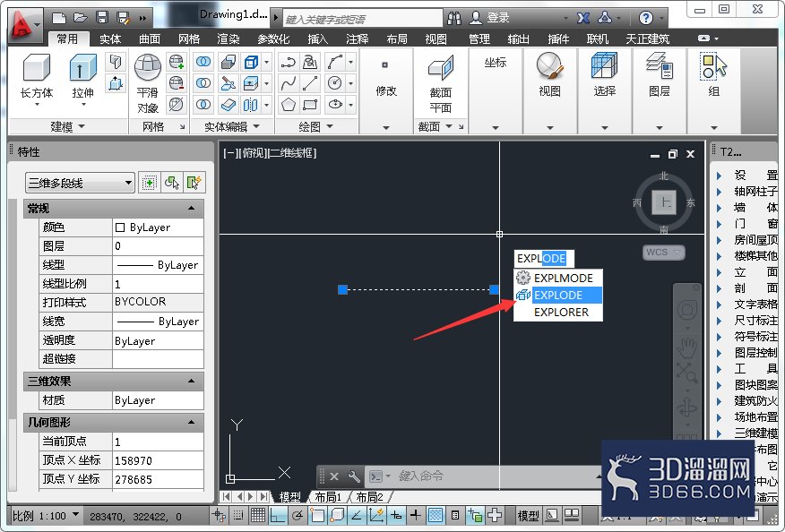Switch to the 网格 ribbon tab
The image size is (785, 532).
189,39
